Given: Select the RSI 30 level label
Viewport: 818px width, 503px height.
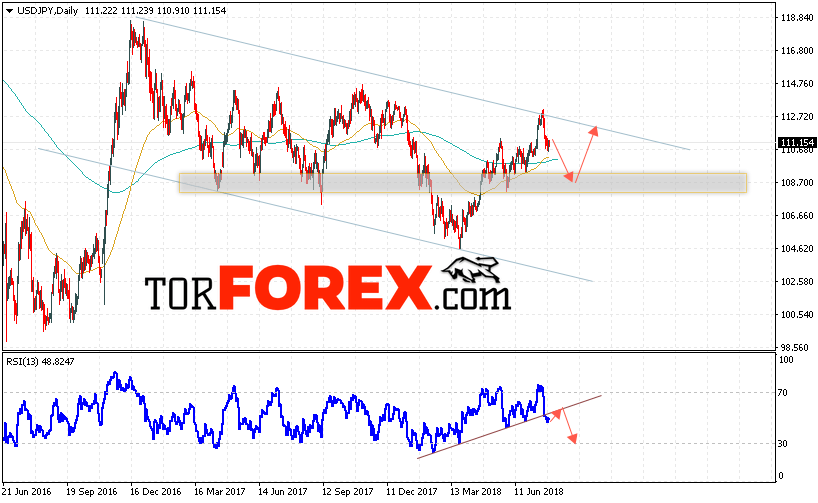Looking at the screenshot, I should 783,444.
